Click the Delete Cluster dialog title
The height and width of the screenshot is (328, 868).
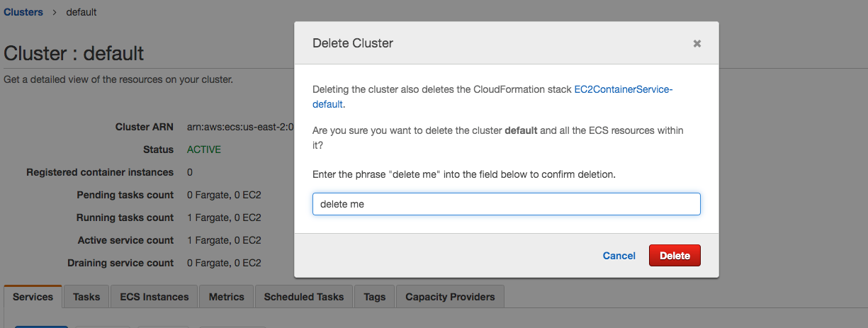point(353,43)
